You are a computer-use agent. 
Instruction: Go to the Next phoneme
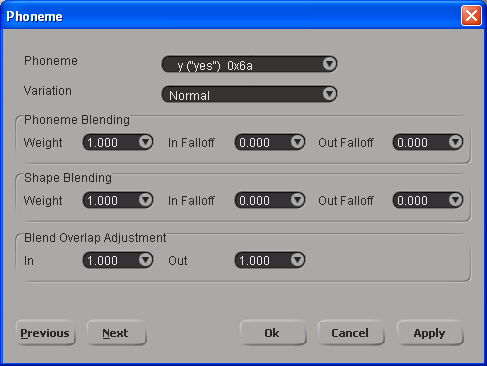click(116, 333)
